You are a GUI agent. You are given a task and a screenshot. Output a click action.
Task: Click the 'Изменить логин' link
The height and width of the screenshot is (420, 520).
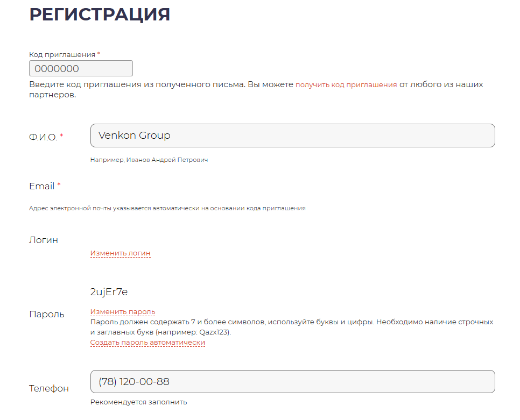point(120,253)
